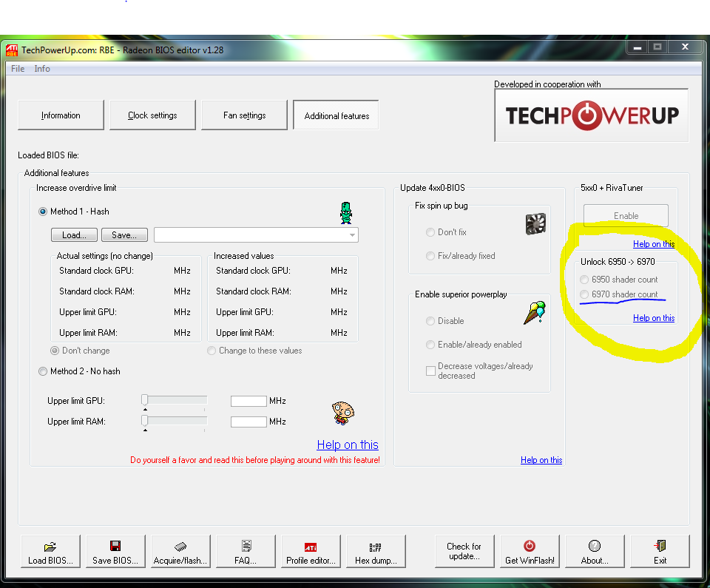Open the Hex dump button
Viewport: 710px width, 588px height.
[x=376, y=551]
